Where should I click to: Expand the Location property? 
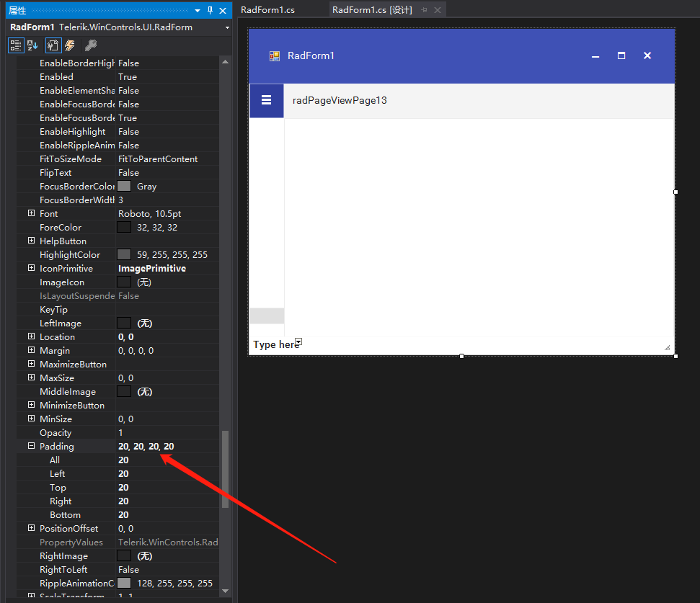pyautogui.click(x=31, y=336)
